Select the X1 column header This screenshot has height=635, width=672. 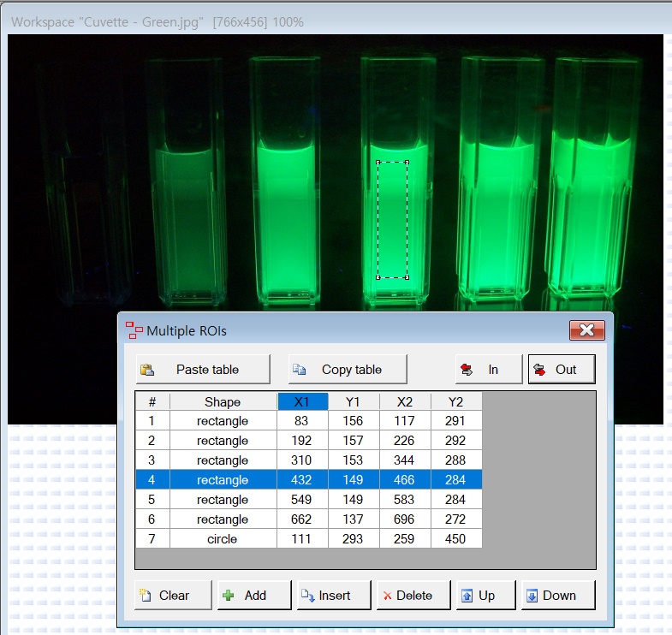pyautogui.click(x=303, y=401)
